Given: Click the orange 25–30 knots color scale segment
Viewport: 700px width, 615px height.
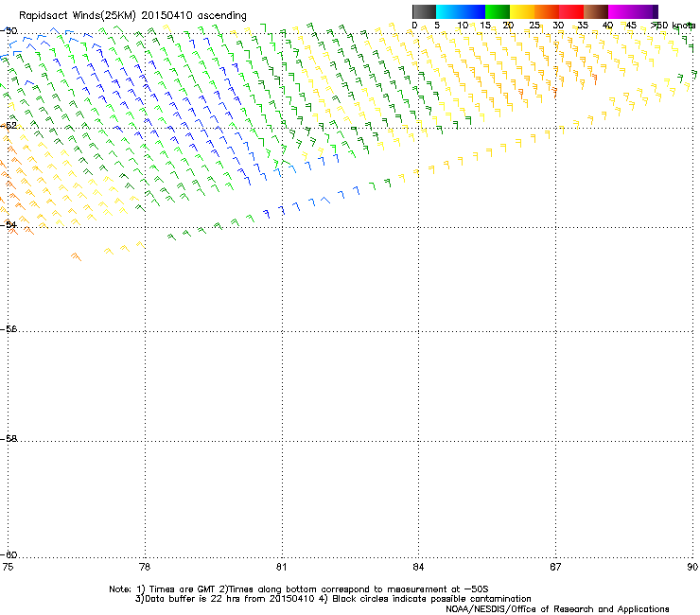Looking at the screenshot, I should 547,11.
